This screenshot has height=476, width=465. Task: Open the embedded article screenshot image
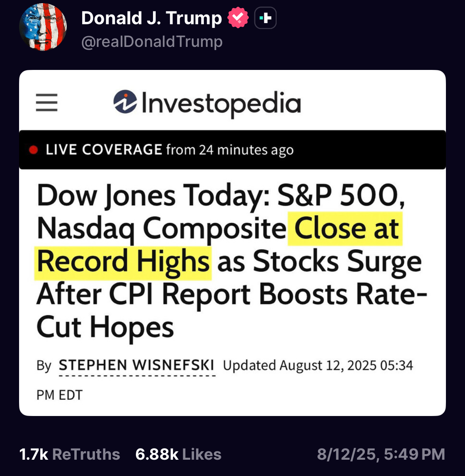coord(232,243)
